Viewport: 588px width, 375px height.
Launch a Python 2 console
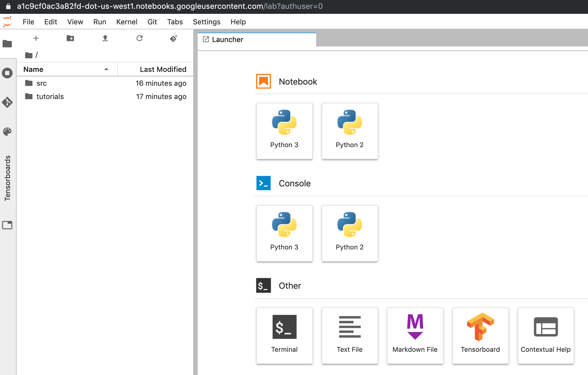[350, 233]
